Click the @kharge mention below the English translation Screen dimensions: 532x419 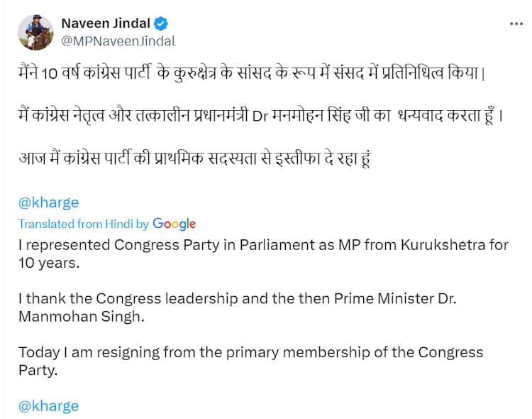48,406
